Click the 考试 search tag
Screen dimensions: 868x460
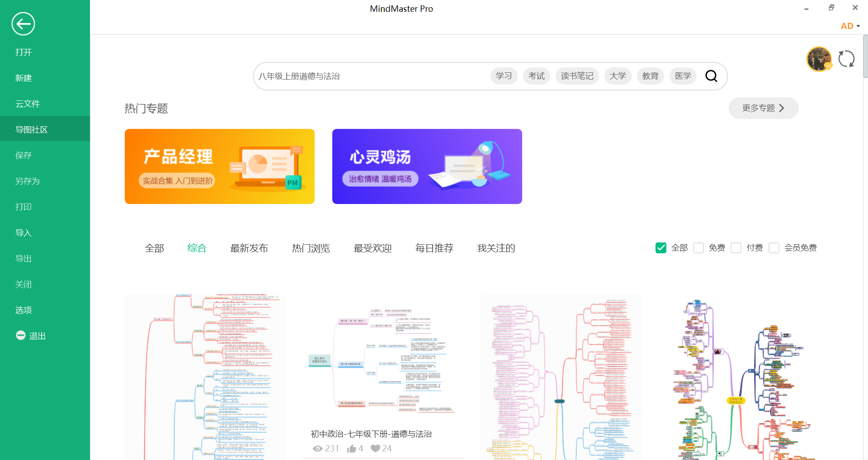point(537,76)
